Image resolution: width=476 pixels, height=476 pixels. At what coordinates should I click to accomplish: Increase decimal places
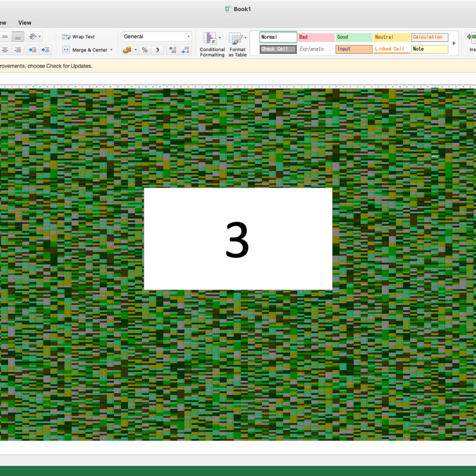coord(173,50)
